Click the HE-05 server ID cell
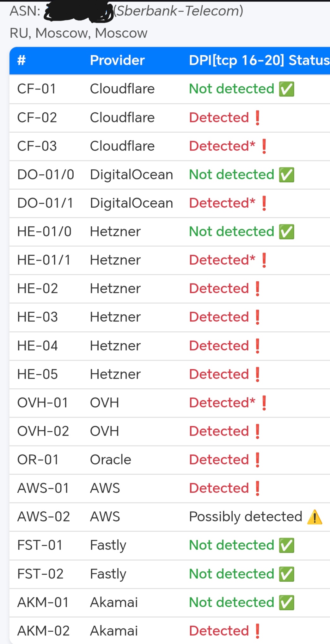Image resolution: width=330 pixels, height=644 pixels. (38, 374)
